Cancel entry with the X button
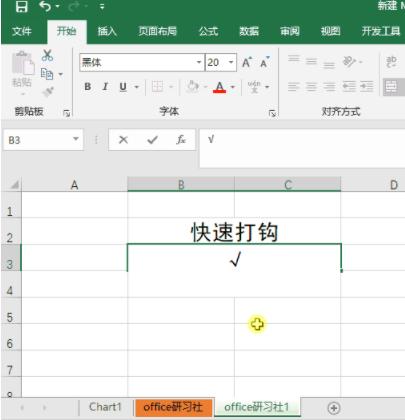This screenshot has width=405, height=420. (123, 140)
